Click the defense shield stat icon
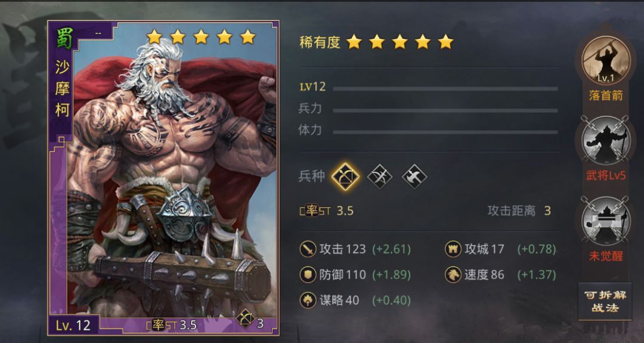The height and width of the screenshot is (343, 644). coord(308,275)
